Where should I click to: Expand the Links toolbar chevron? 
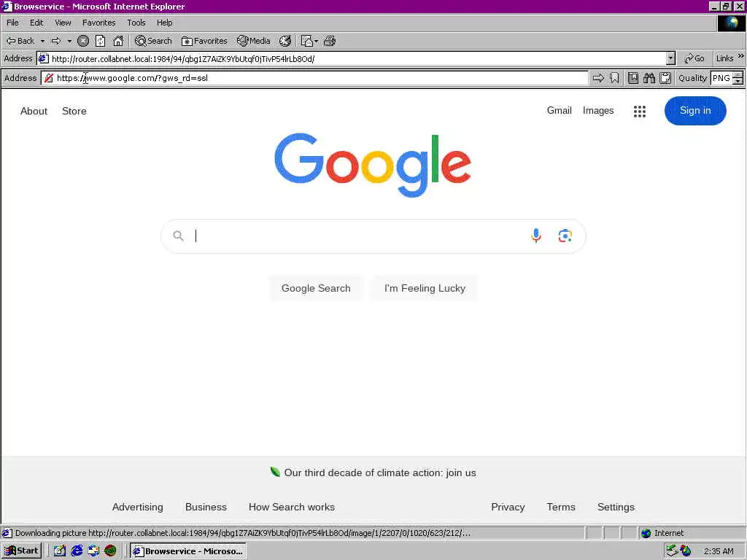[741, 56]
